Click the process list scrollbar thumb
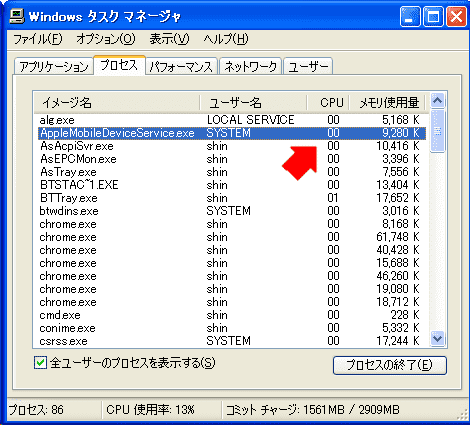Image resolution: width=470 pixels, height=425 pixels. [x=437, y=131]
